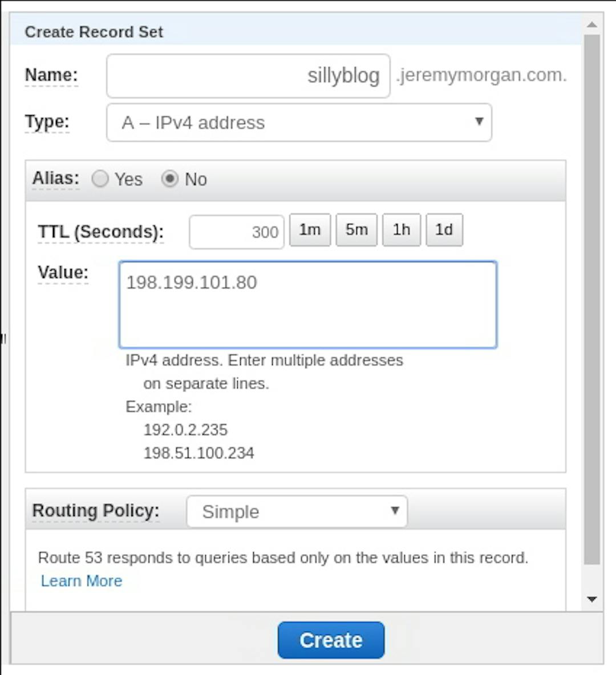This screenshot has width=616, height=675.
Task: Open the Learn More link
Action: [x=82, y=581]
